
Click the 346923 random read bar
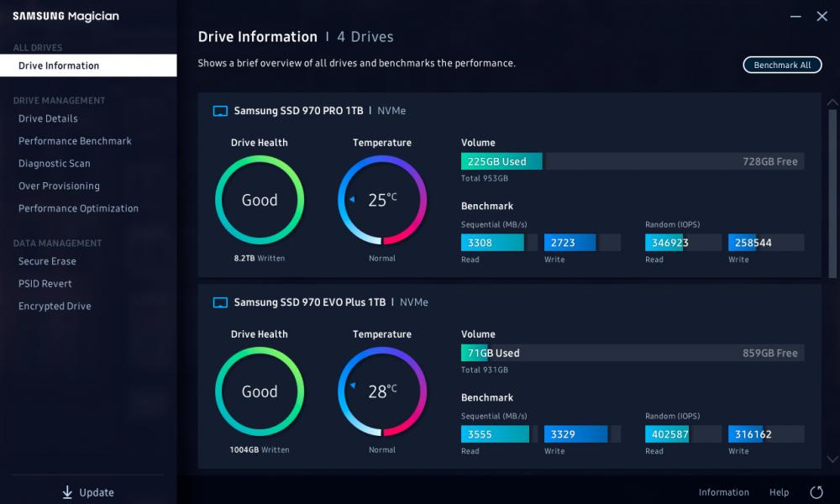683,243
